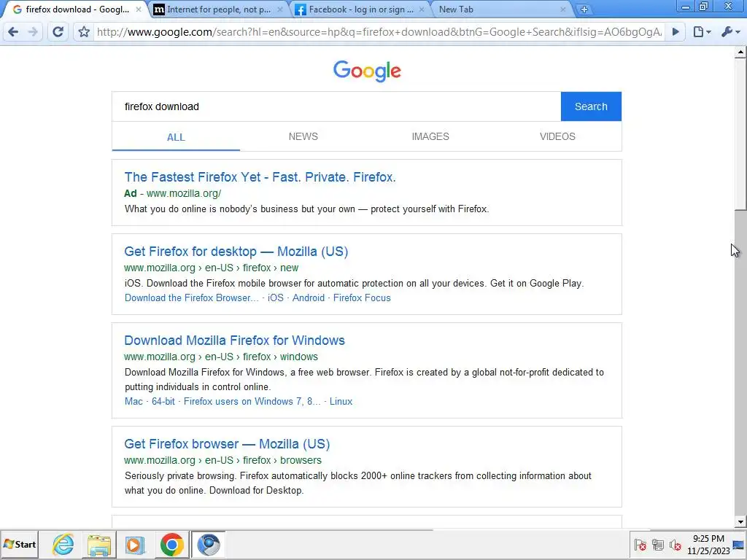Image resolution: width=747 pixels, height=560 pixels.
Task: Click the active Chromium taskbar icon
Action: 208,544
